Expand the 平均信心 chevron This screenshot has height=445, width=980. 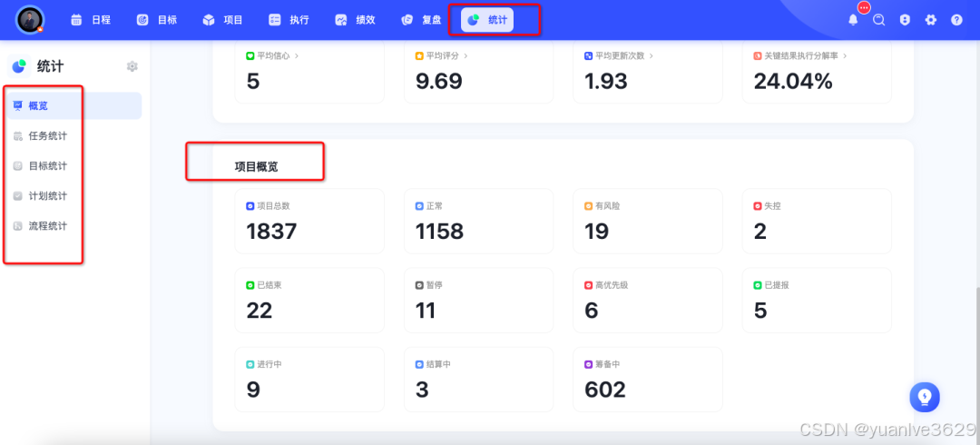pyautogui.click(x=296, y=55)
